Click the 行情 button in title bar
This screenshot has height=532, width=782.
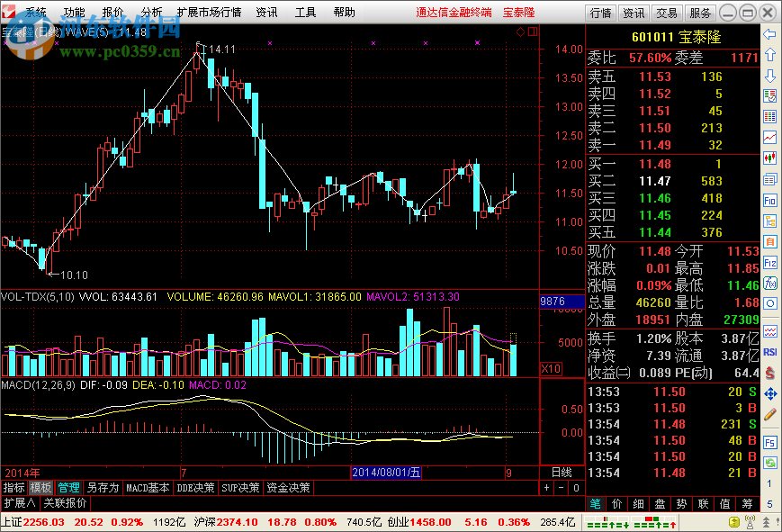600,13
